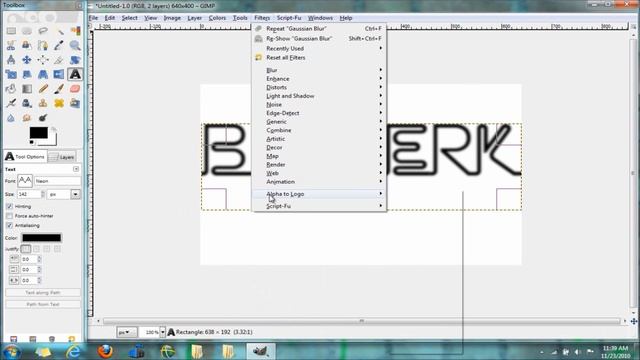
Task: Select the Crop tool
Action: point(59,60)
